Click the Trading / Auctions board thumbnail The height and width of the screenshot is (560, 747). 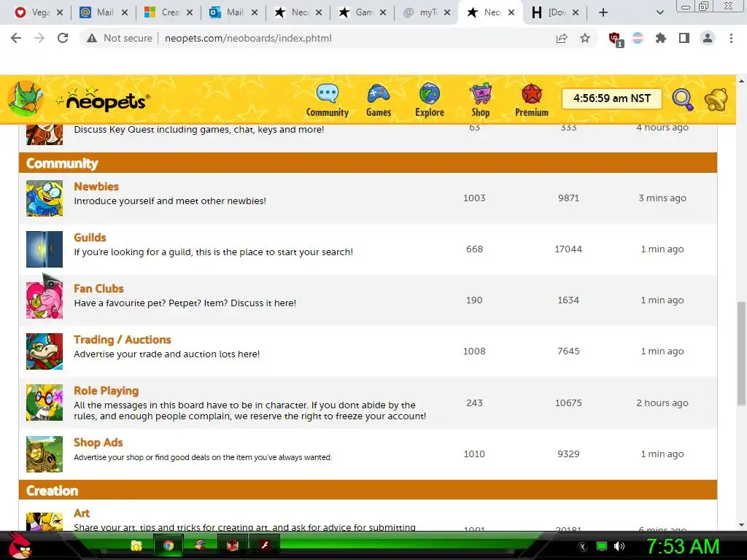tap(44, 351)
